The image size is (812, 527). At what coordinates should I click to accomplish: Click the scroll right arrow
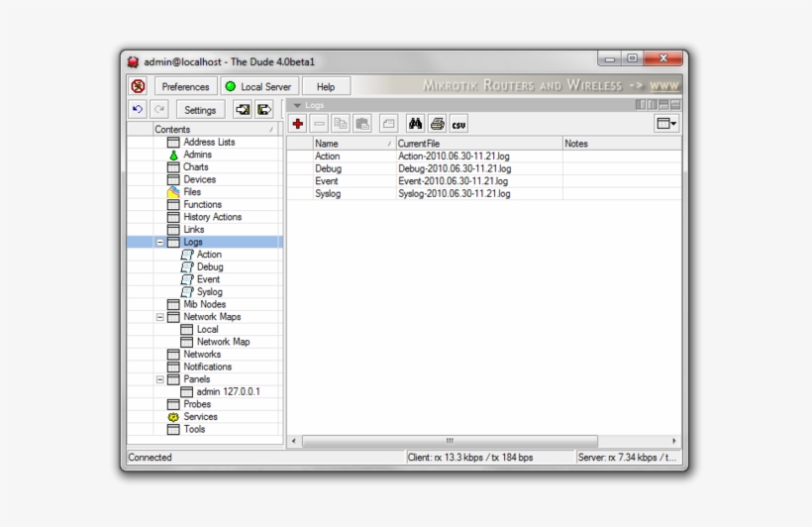tap(673, 441)
